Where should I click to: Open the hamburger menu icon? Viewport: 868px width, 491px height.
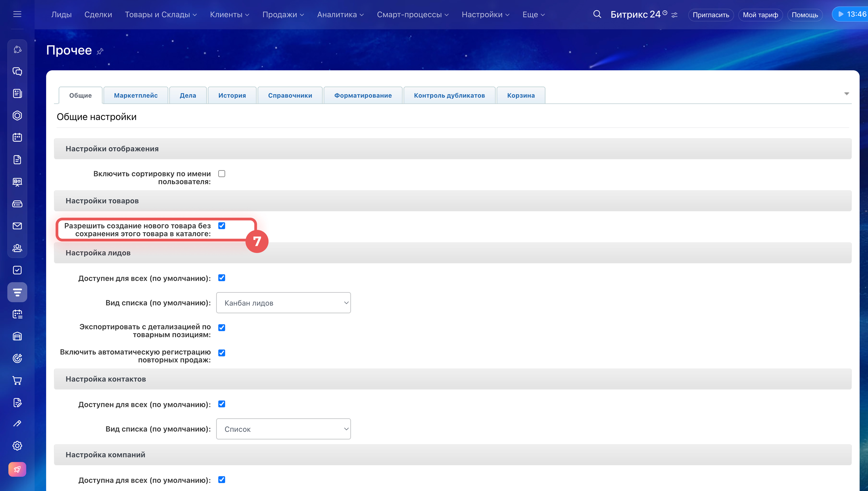click(17, 14)
